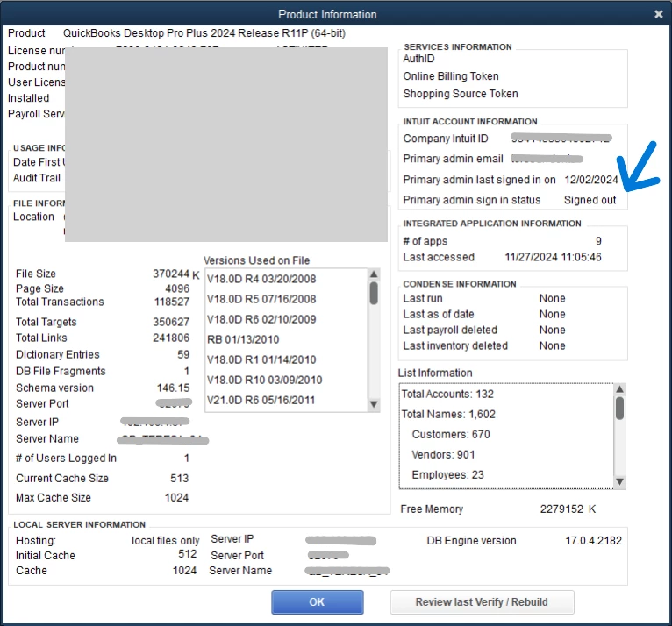Click the Shopping Source Token label
Image resolution: width=672 pixels, height=626 pixels.
(461, 93)
